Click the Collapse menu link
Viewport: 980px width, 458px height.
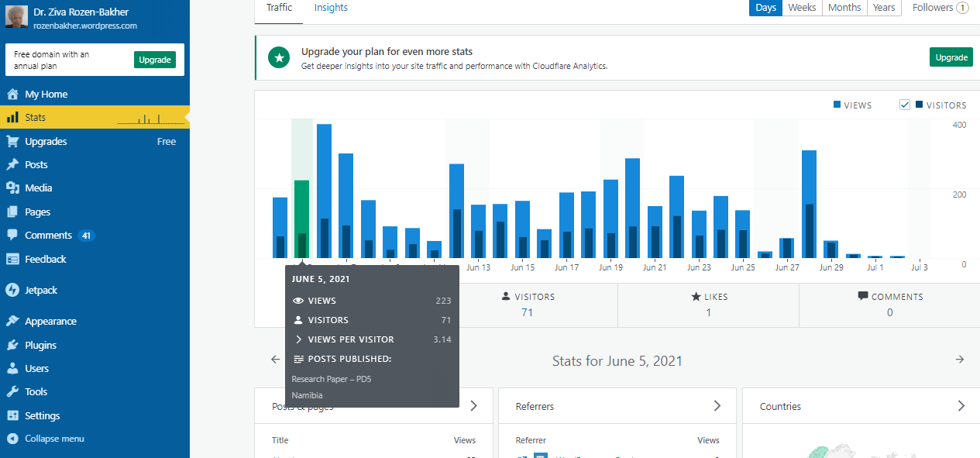(x=95, y=439)
